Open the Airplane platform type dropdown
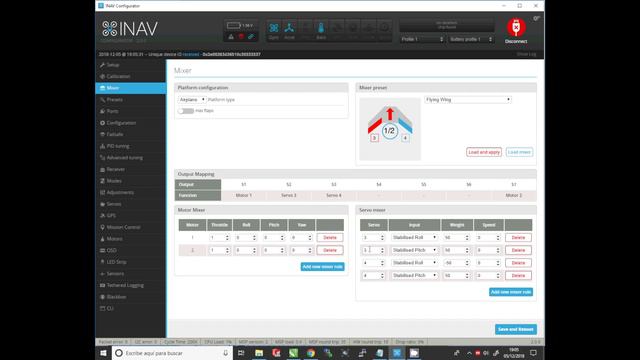Viewport: 640px width, 360px height. (x=192, y=100)
